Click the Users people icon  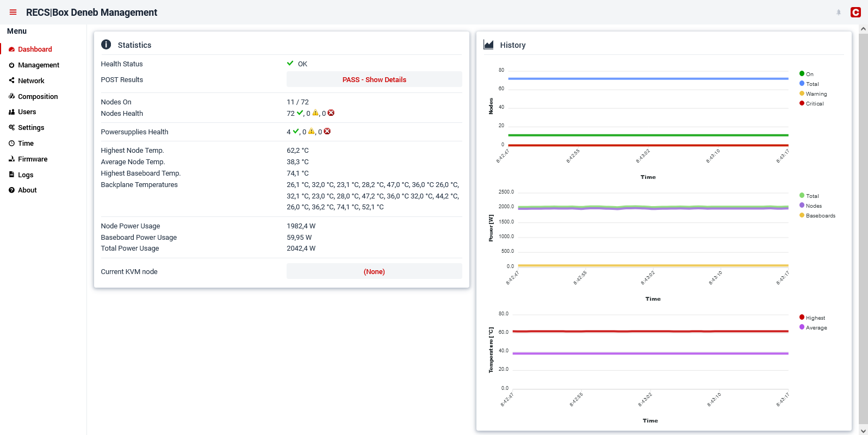pyautogui.click(x=11, y=112)
